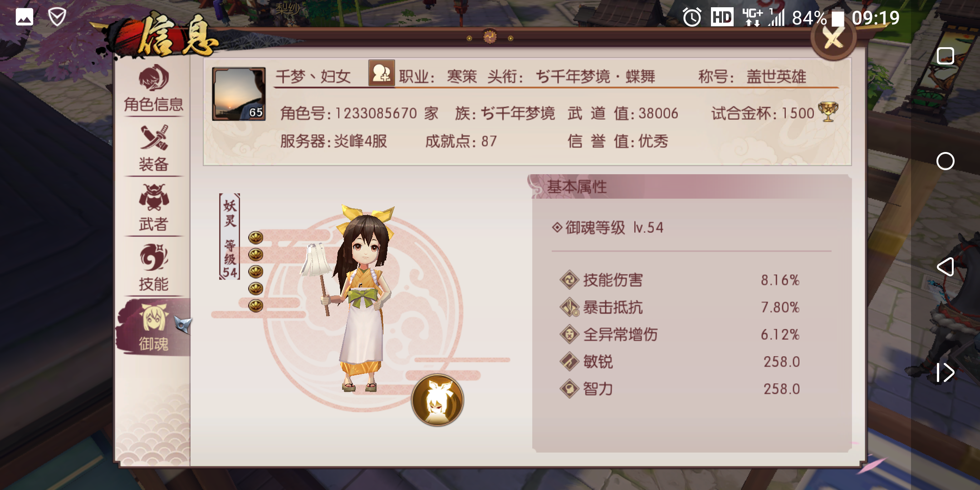Click the add-friend icon beside player name
Screen dimensions: 980x490
[381, 73]
